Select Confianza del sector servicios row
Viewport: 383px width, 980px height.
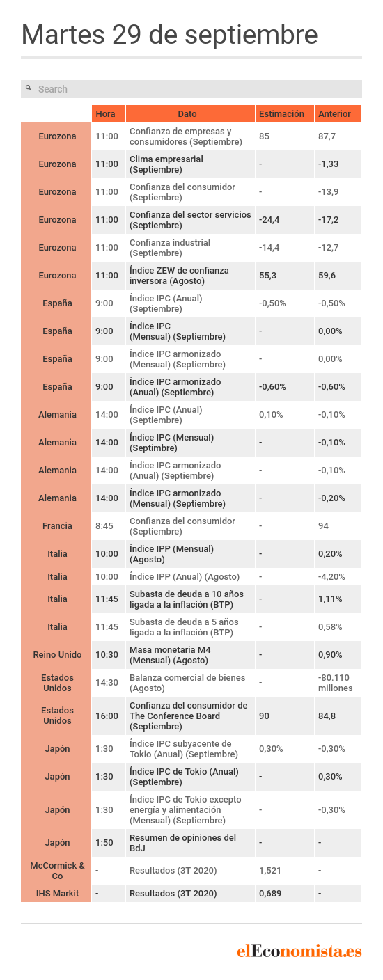(191, 220)
